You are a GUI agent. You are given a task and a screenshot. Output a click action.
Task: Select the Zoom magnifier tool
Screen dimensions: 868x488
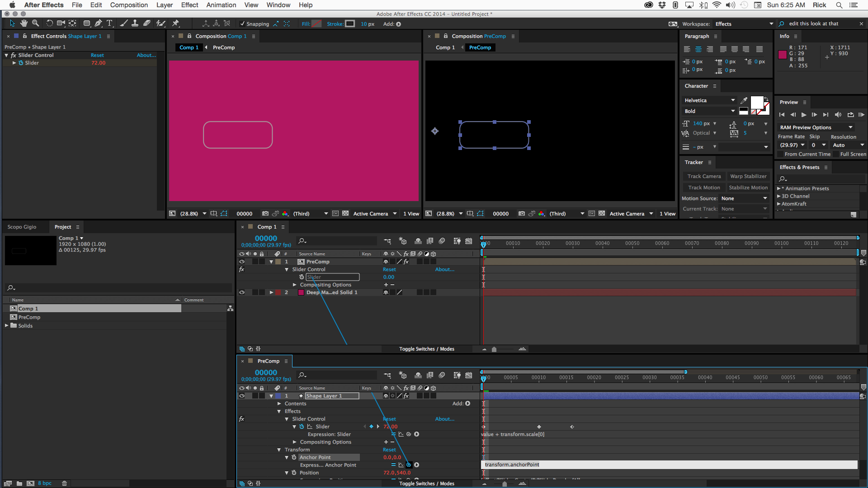point(35,23)
